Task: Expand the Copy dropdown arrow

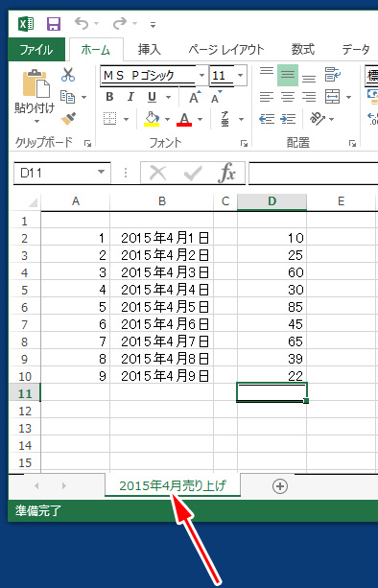Action: [x=84, y=97]
